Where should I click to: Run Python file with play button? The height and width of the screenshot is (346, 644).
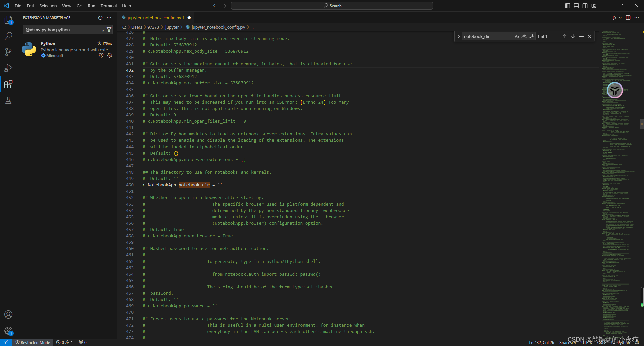click(614, 18)
